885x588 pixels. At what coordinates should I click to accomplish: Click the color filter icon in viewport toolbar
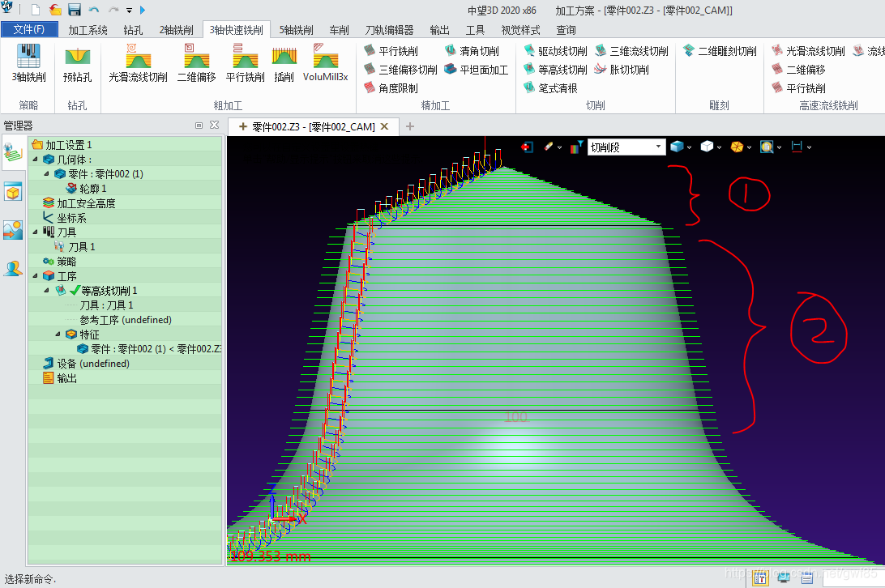(x=576, y=147)
